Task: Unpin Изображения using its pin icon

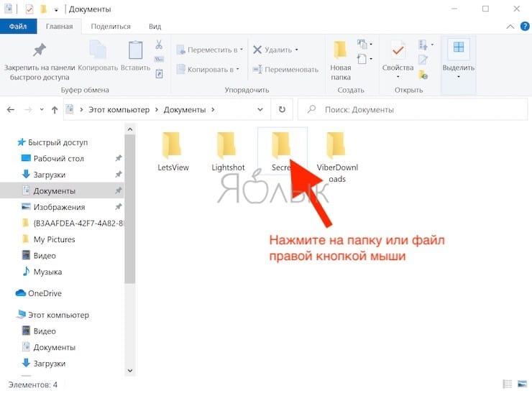Action: 118,206
